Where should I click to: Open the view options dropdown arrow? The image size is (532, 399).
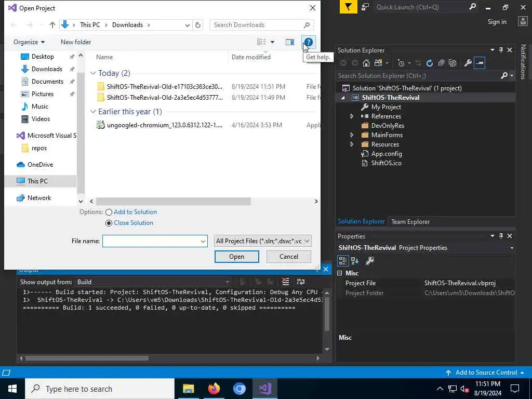(272, 42)
